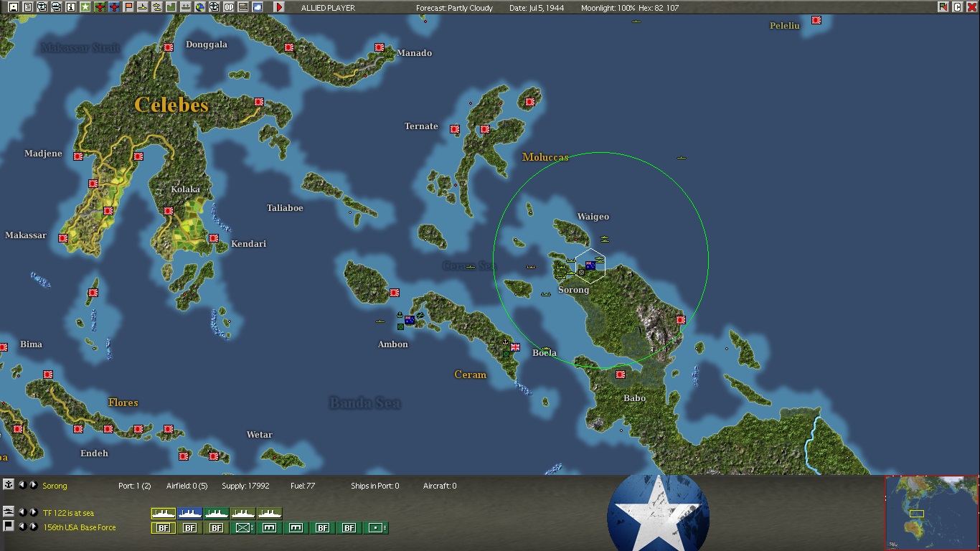This screenshot has width=980, height=551.
Task: Click the orange flag toolbar icon
Action: (128, 7)
